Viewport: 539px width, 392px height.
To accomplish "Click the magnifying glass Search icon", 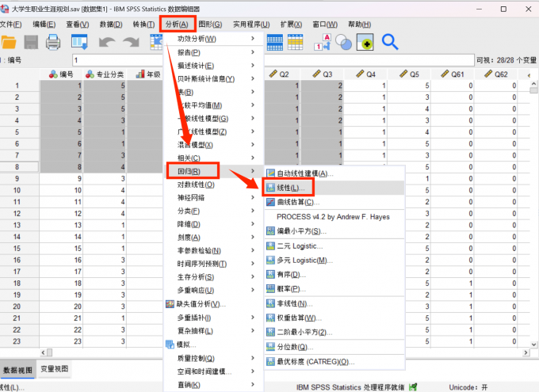I will [390, 42].
